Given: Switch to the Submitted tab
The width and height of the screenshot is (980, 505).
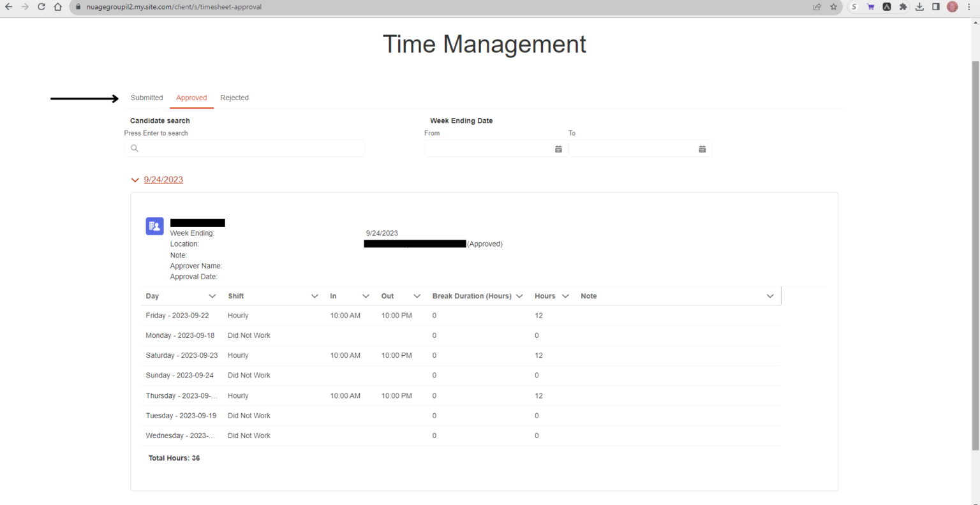Looking at the screenshot, I should (x=147, y=98).
